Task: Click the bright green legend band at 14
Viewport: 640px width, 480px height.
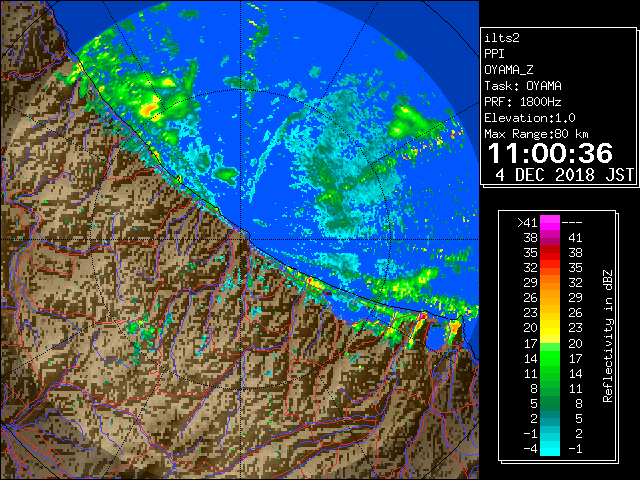Action: tap(550, 358)
